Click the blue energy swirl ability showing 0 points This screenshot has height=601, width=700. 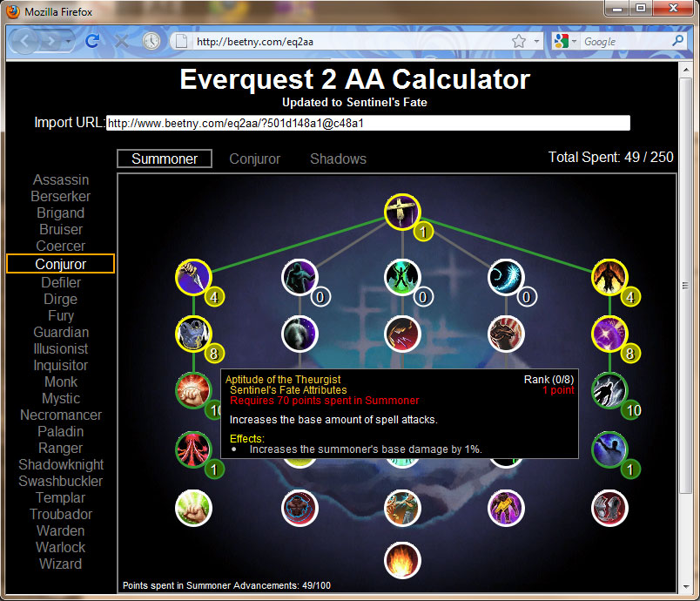[506, 276]
